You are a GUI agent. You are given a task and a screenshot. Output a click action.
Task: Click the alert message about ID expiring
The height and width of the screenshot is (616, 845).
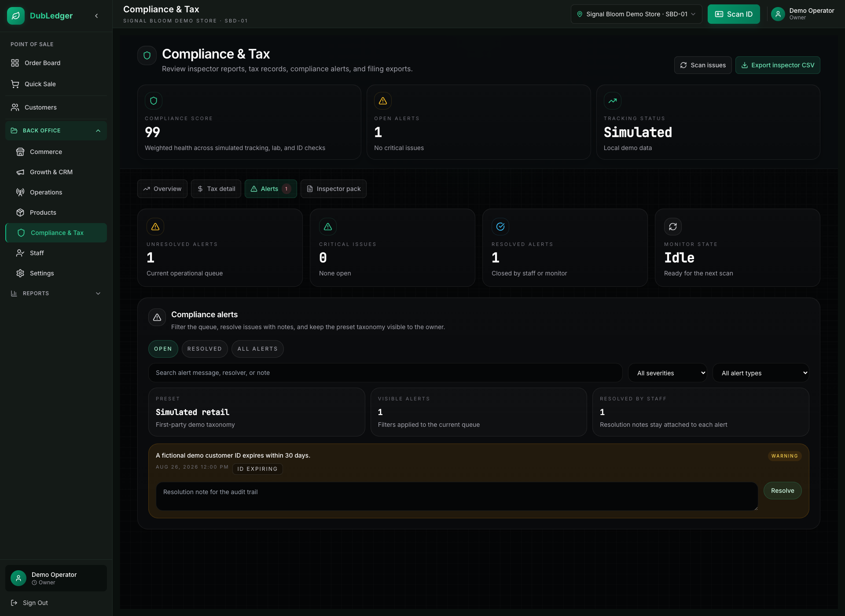[x=233, y=455]
